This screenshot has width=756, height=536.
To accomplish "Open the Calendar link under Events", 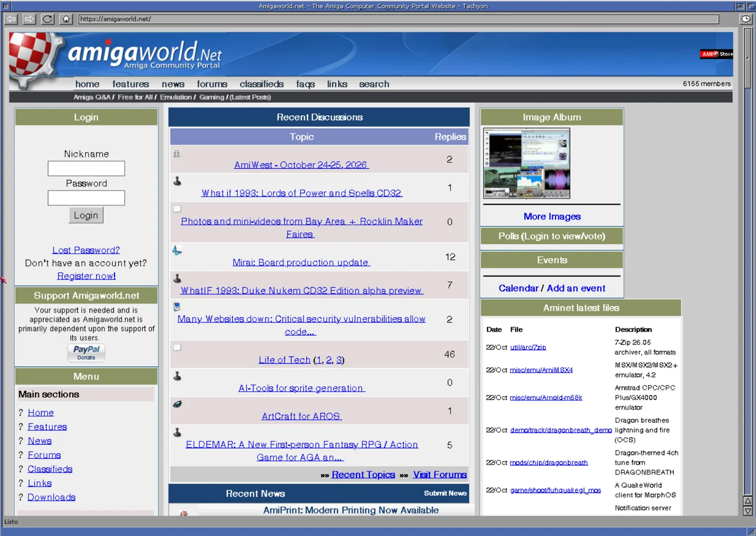I will point(518,289).
